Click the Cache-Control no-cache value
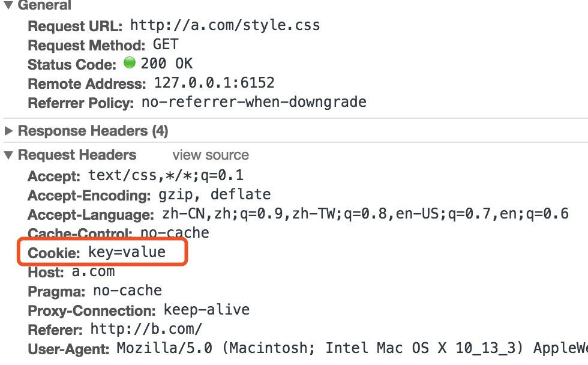 pos(175,232)
